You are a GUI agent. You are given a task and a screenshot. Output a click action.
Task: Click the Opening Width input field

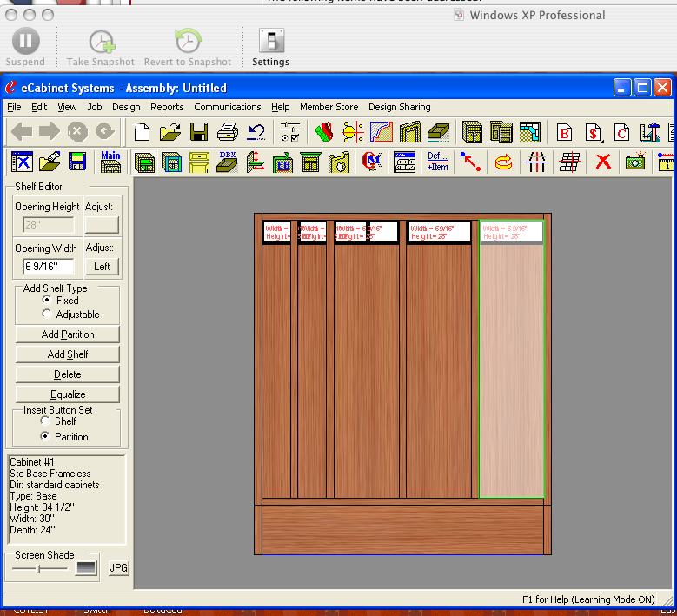coord(49,267)
